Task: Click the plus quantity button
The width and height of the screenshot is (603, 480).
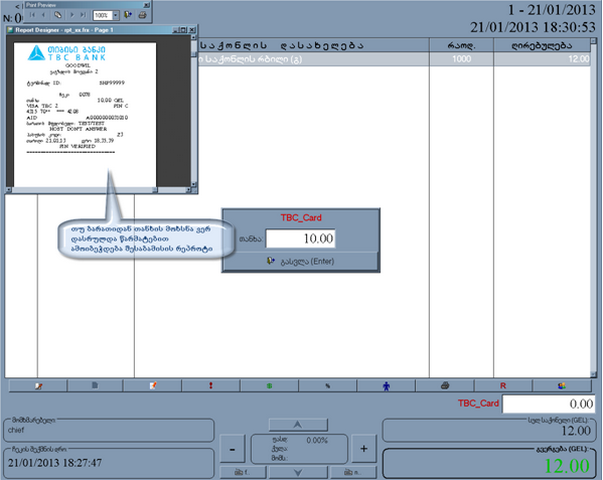Action: click(363, 448)
